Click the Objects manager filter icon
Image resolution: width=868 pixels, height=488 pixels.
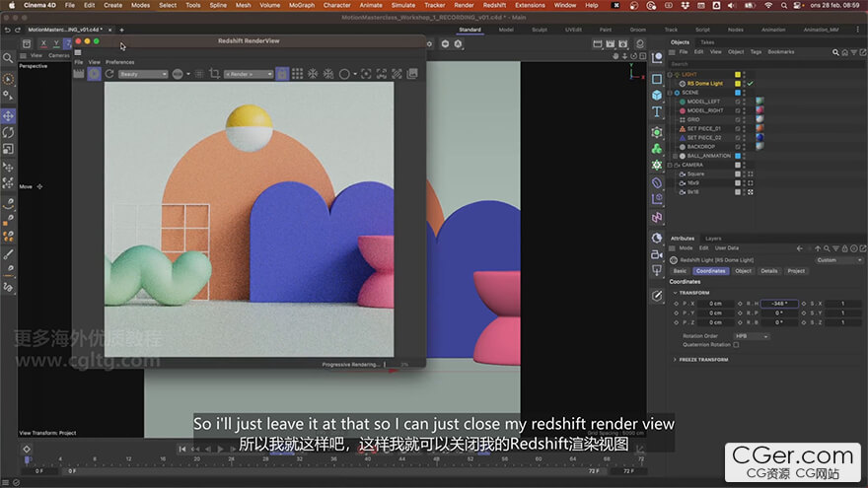(x=853, y=52)
